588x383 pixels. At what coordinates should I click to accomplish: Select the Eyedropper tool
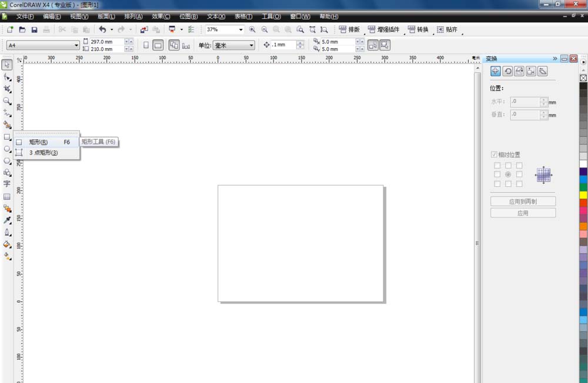click(x=6, y=220)
